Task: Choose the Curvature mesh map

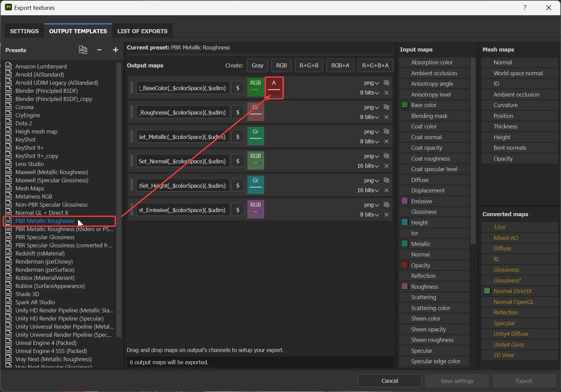Action: pyautogui.click(x=520, y=105)
